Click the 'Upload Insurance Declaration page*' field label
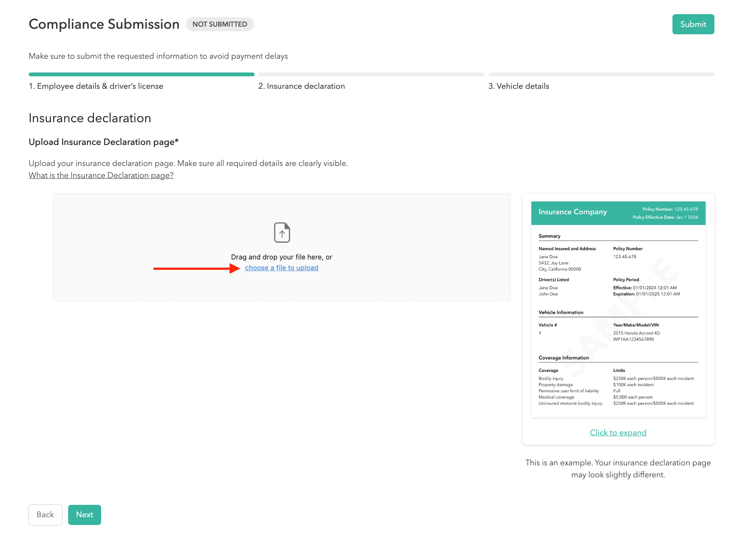Viewport: 756px width, 549px height. click(x=104, y=142)
